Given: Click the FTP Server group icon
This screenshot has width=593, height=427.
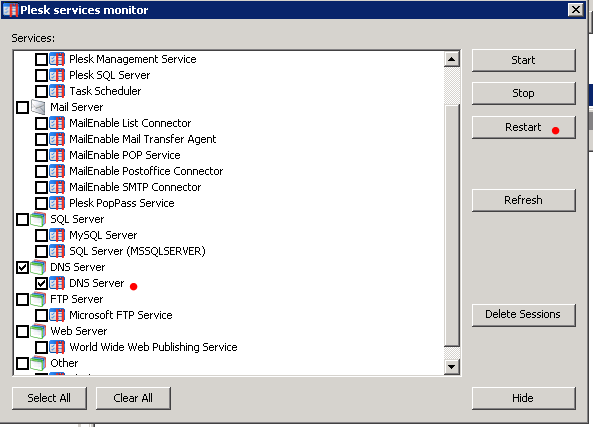Looking at the screenshot, I should pyautogui.click(x=38, y=299).
